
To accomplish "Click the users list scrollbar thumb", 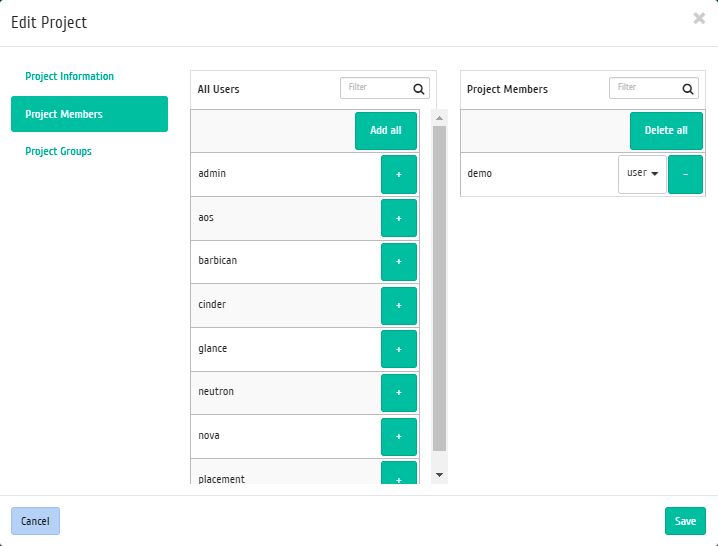I will [440, 289].
